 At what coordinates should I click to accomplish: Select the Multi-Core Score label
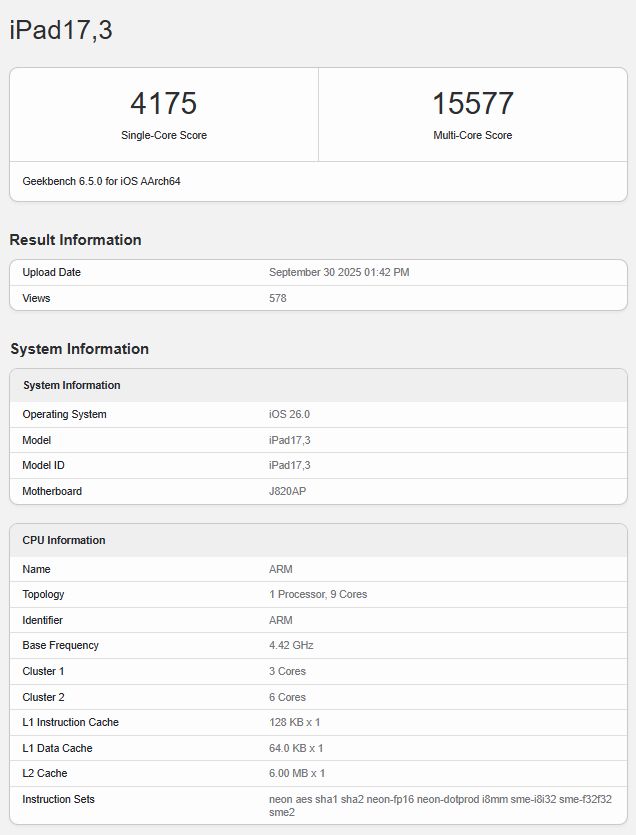coord(472,135)
